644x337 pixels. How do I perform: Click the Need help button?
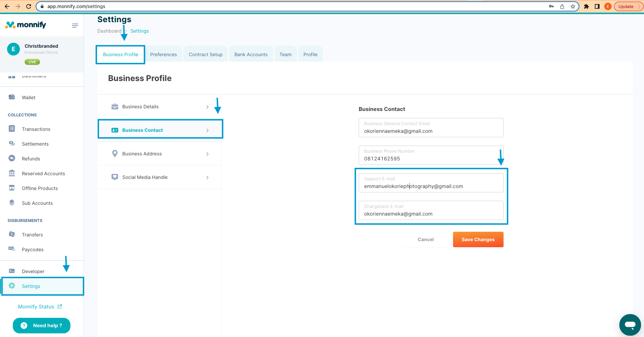pos(42,326)
